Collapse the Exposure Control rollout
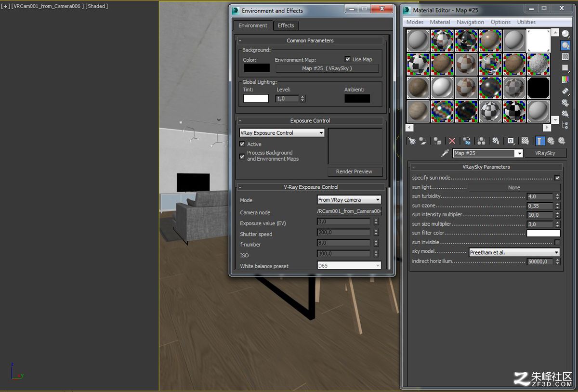The height and width of the screenshot is (392, 578). tap(310, 120)
